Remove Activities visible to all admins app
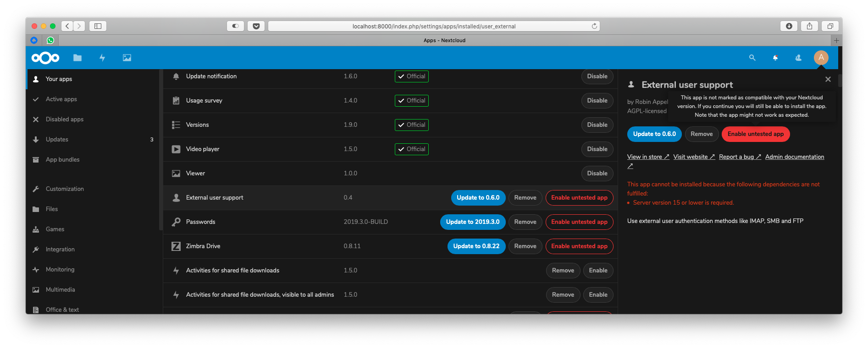This screenshot has width=868, height=348. coord(563,295)
